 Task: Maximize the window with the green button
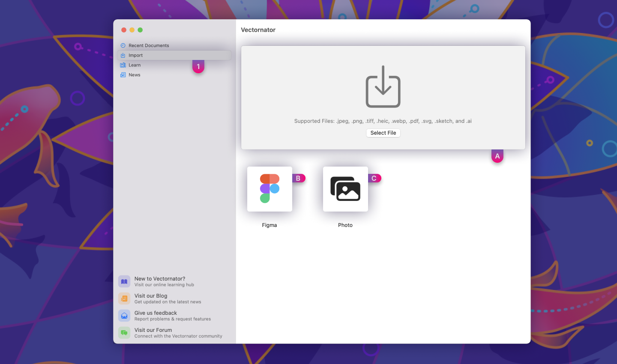(140, 30)
